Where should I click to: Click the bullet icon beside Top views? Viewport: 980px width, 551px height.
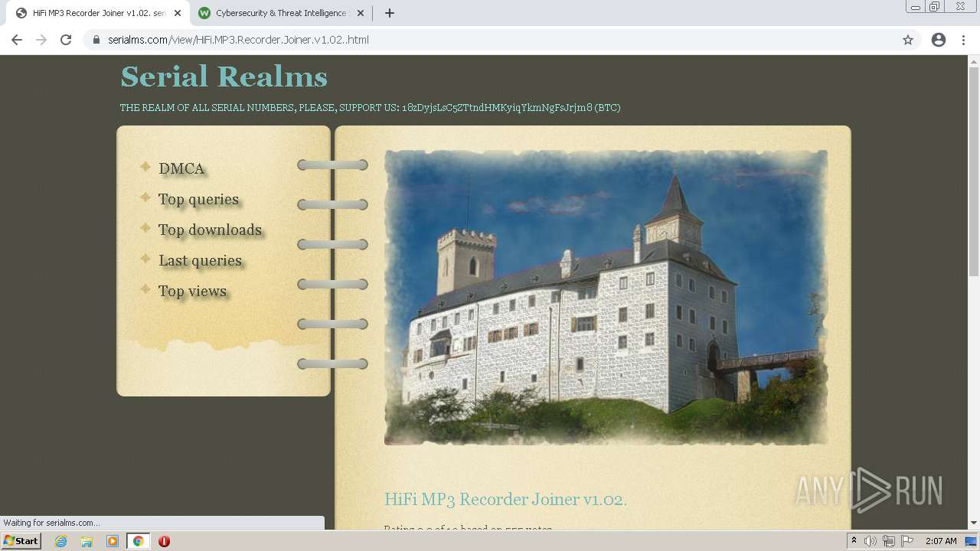coord(145,289)
